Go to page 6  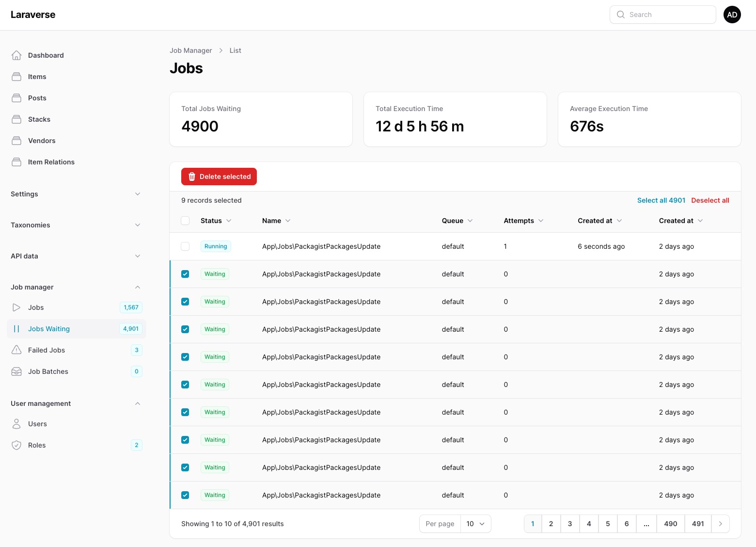[627, 524]
